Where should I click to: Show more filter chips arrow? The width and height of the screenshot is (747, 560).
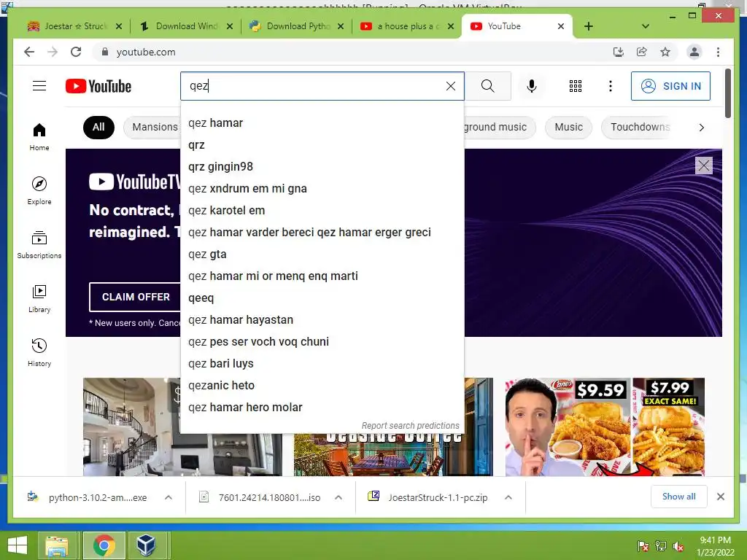tap(701, 127)
